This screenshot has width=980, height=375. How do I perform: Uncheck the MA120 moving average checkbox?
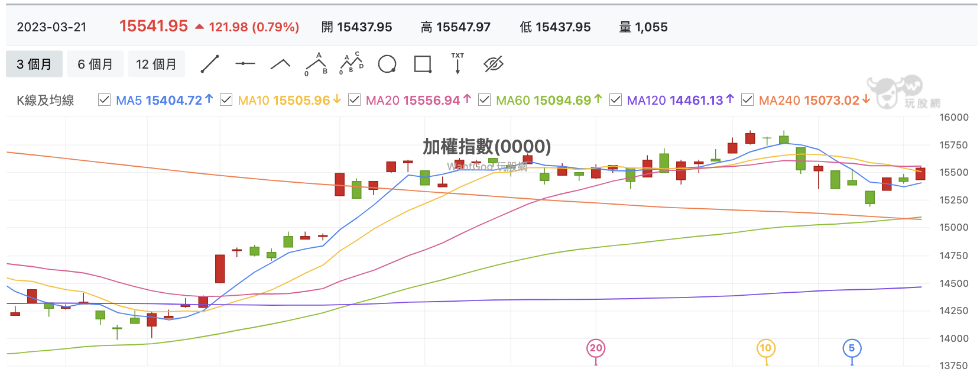(x=615, y=100)
